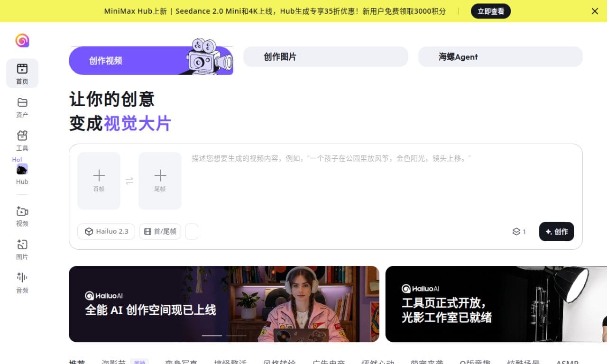Add a 尾帧 last frame image
This screenshot has height=364, width=607.
[160, 181]
